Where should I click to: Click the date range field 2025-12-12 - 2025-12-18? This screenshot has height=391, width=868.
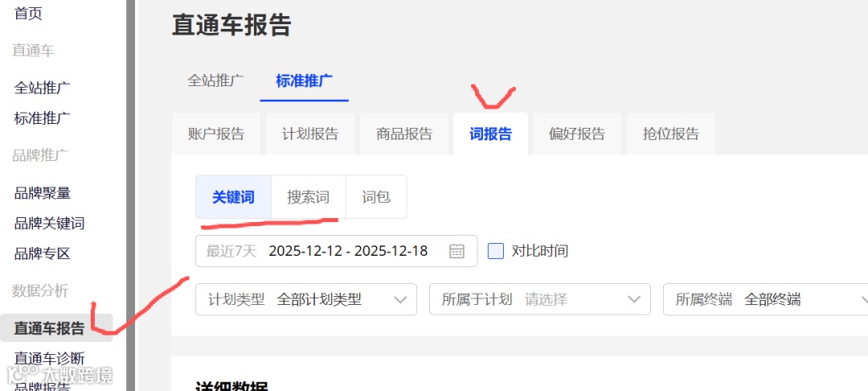click(x=337, y=251)
